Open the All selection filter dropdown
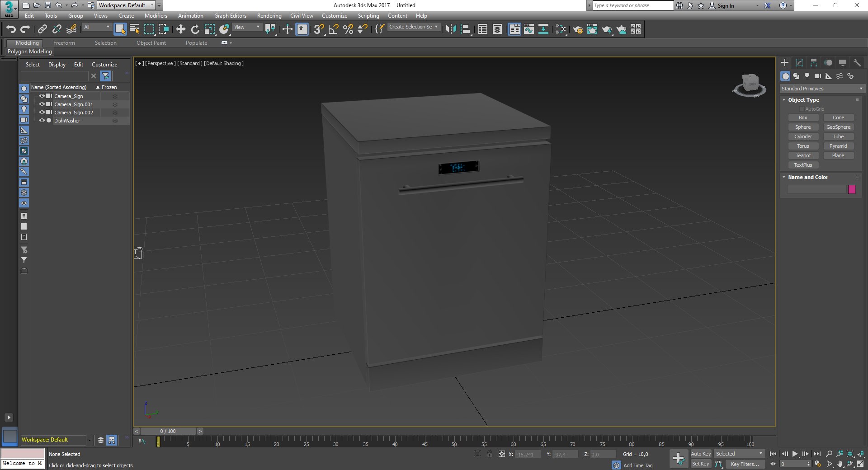This screenshot has height=470, width=868. coord(97,27)
